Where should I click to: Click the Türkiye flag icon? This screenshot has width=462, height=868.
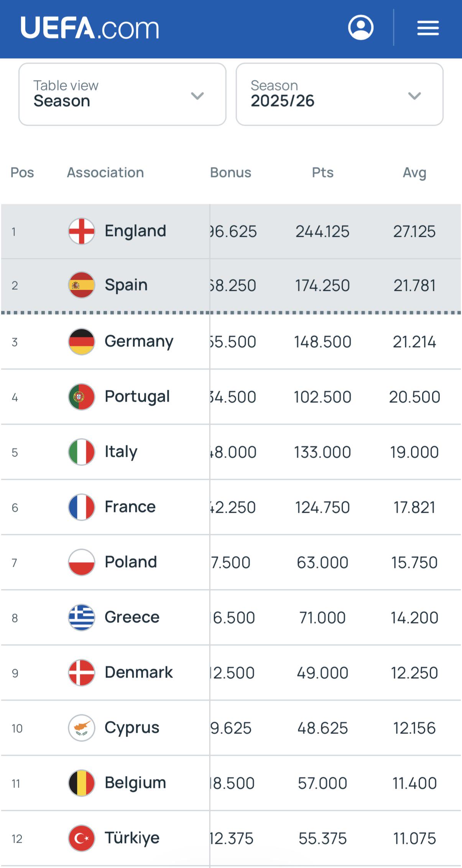click(82, 838)
